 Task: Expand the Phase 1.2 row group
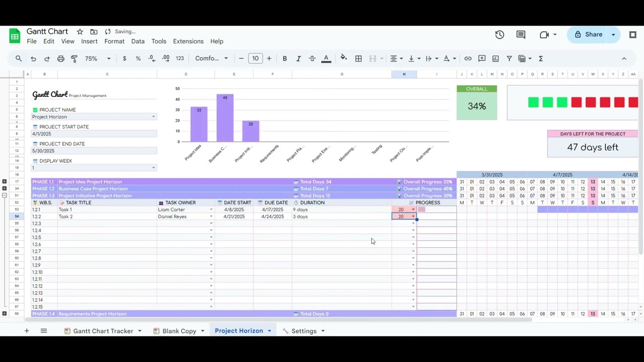5,189
